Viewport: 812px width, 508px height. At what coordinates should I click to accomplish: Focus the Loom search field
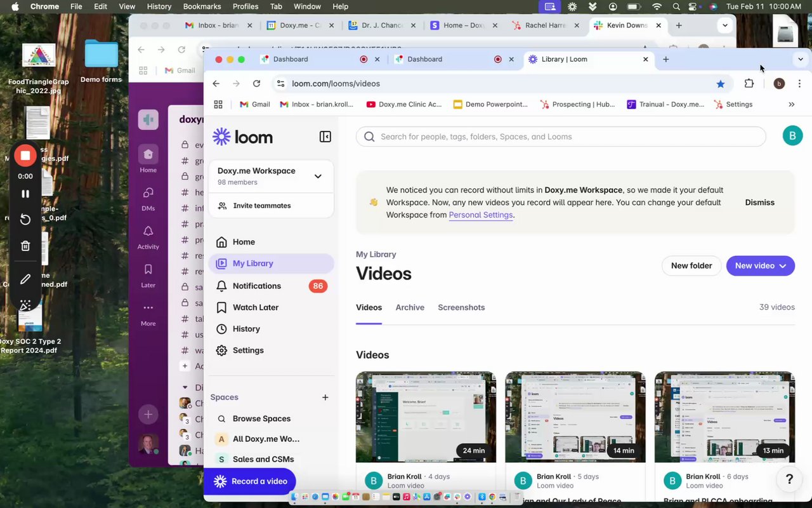coord(561,137)
